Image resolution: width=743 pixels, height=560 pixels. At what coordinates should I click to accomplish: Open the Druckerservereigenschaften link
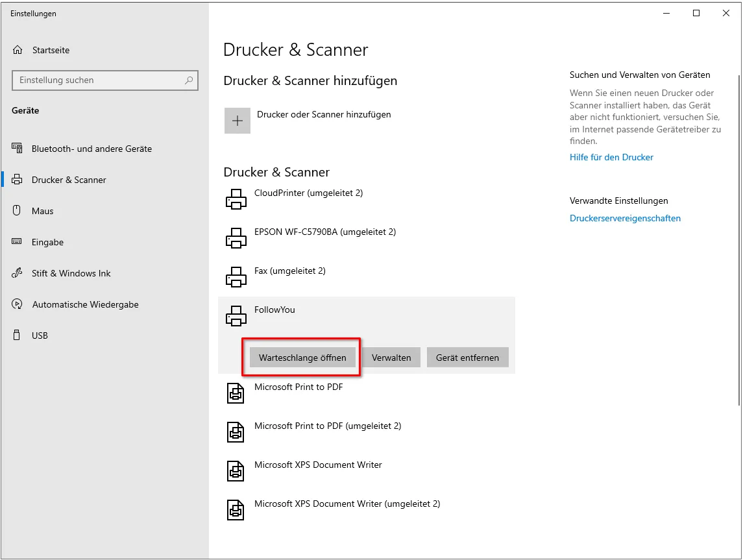point(625,219)
